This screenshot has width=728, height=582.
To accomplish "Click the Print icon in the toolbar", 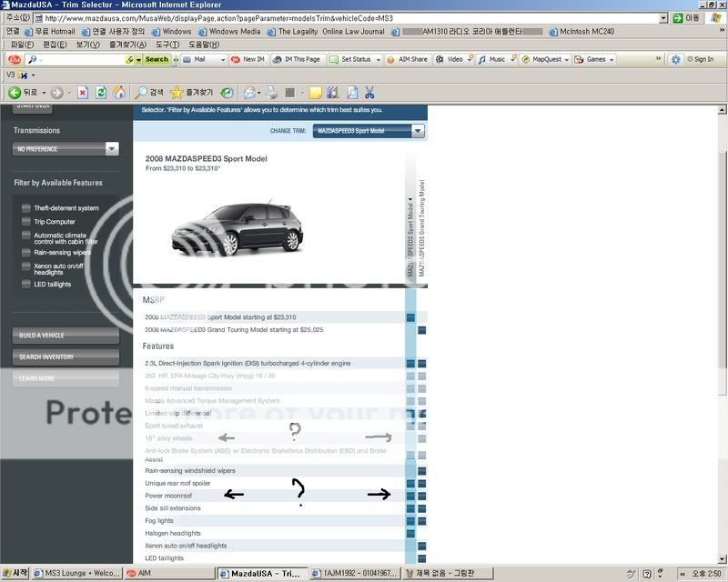I will tap(271, 93).
